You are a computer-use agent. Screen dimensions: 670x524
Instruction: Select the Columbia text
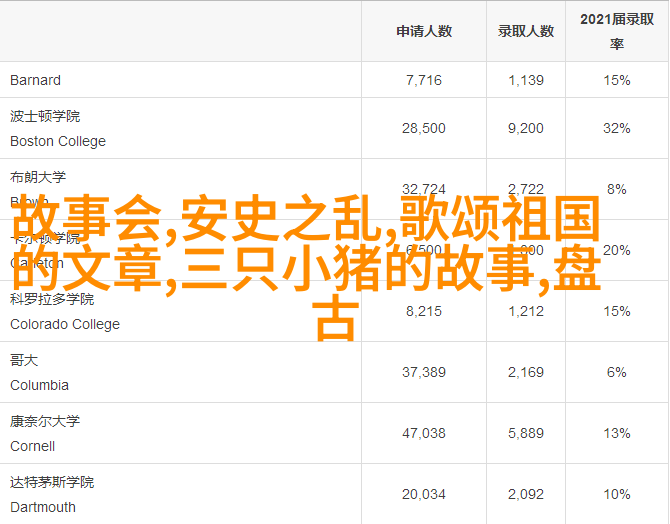39,385
